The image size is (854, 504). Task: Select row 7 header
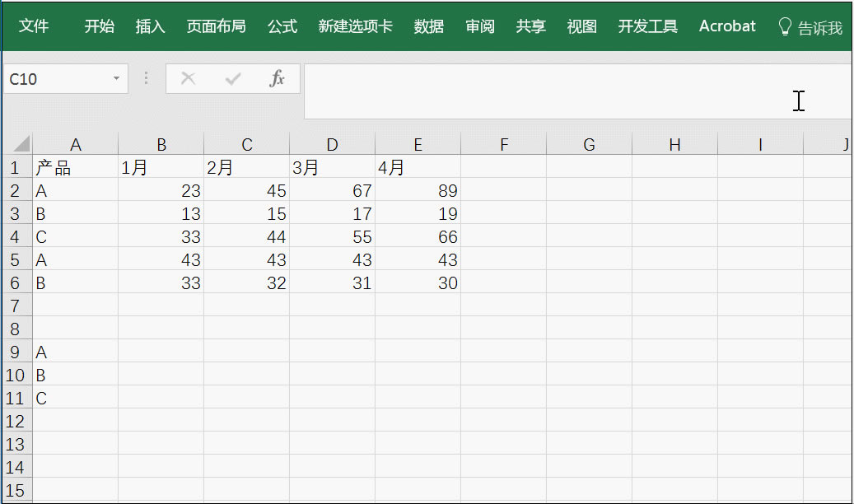(16, 306)
